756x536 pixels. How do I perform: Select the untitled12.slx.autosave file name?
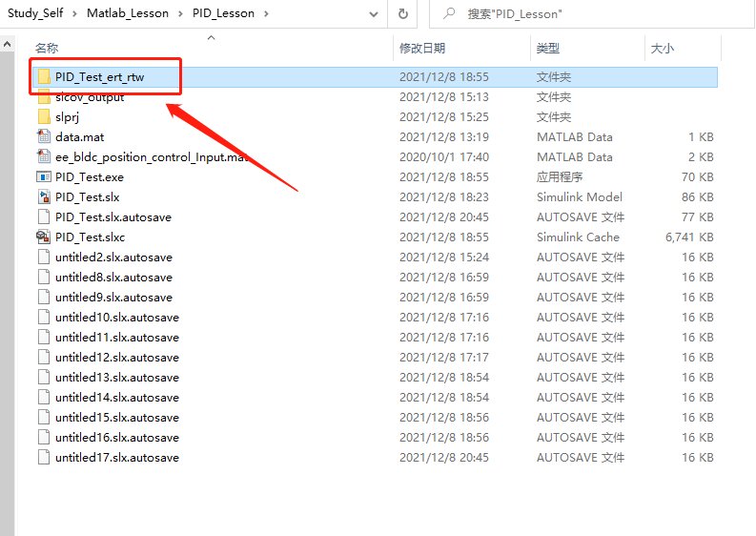[x=117, y=357]
